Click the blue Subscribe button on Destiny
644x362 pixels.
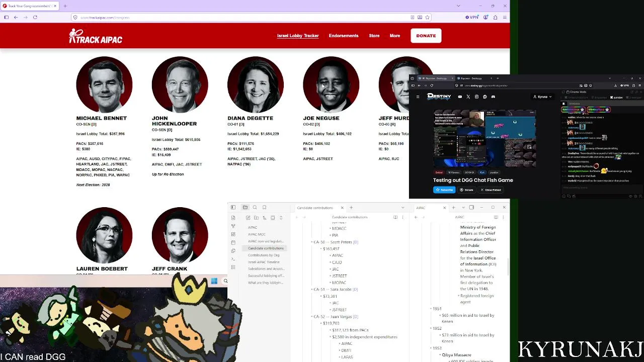tap(444, 190)
